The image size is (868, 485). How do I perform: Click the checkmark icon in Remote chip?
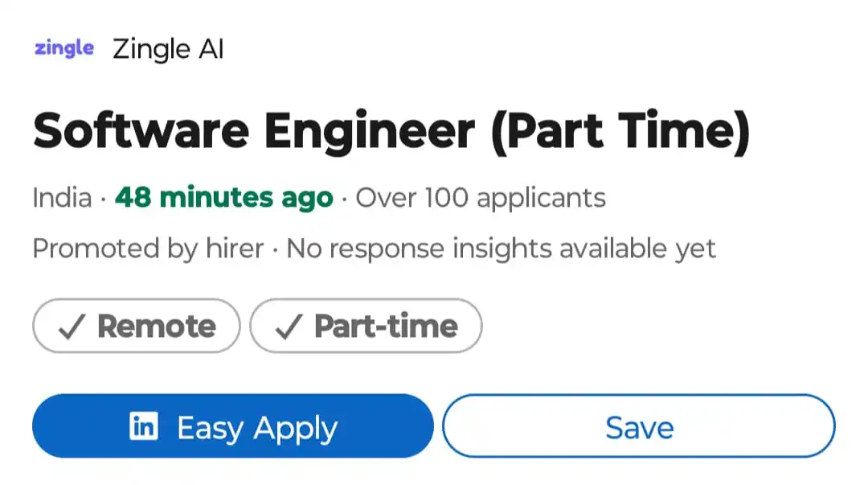(x=72, y=327)
